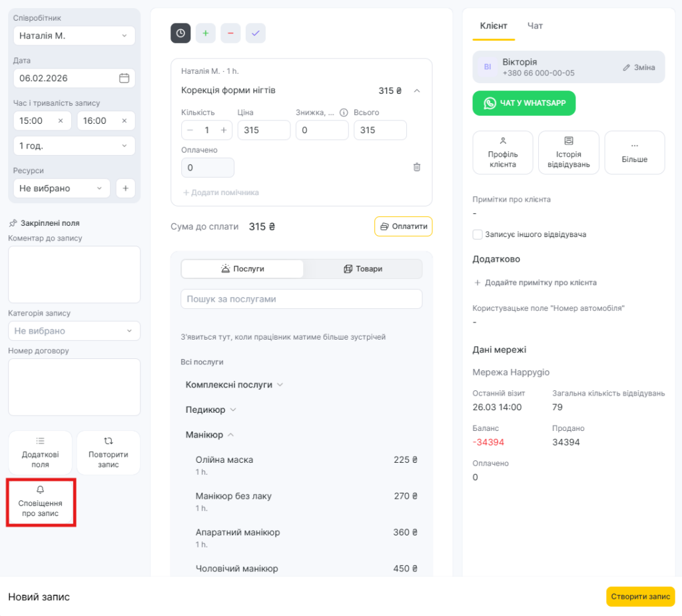Click the blue checkmark status icon
Image resolution: width=682 pixels, height=616 pixels.
[256, 33]
